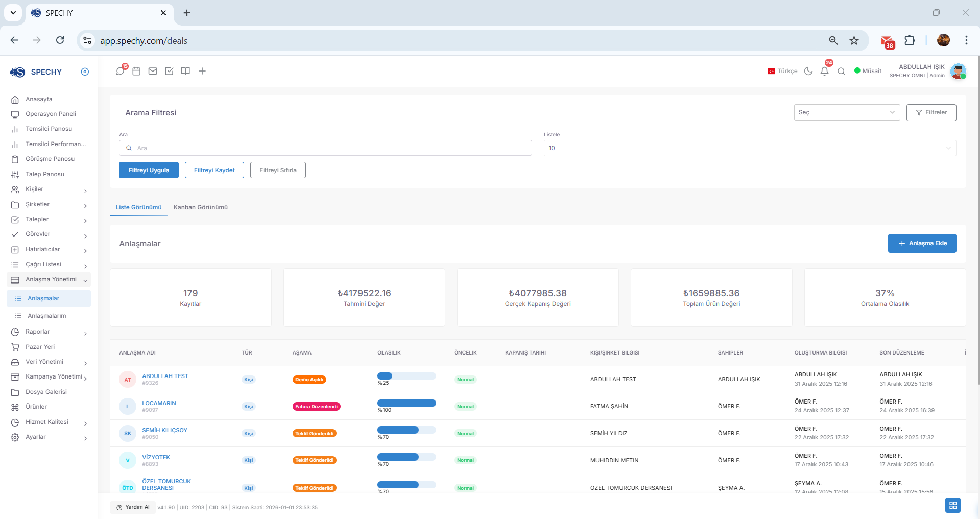Open Temsilci Performans sidebar item
The image size is (980, 519).
[49, 145]
